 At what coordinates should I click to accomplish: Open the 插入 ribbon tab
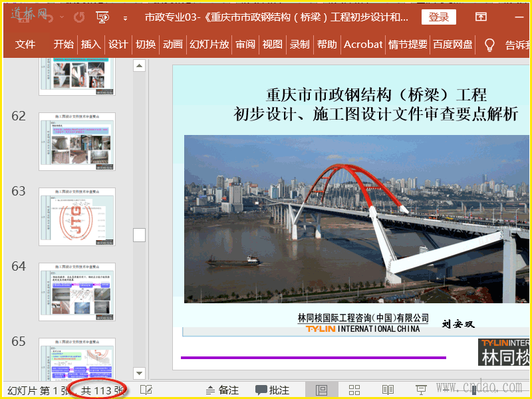(91, 45)
